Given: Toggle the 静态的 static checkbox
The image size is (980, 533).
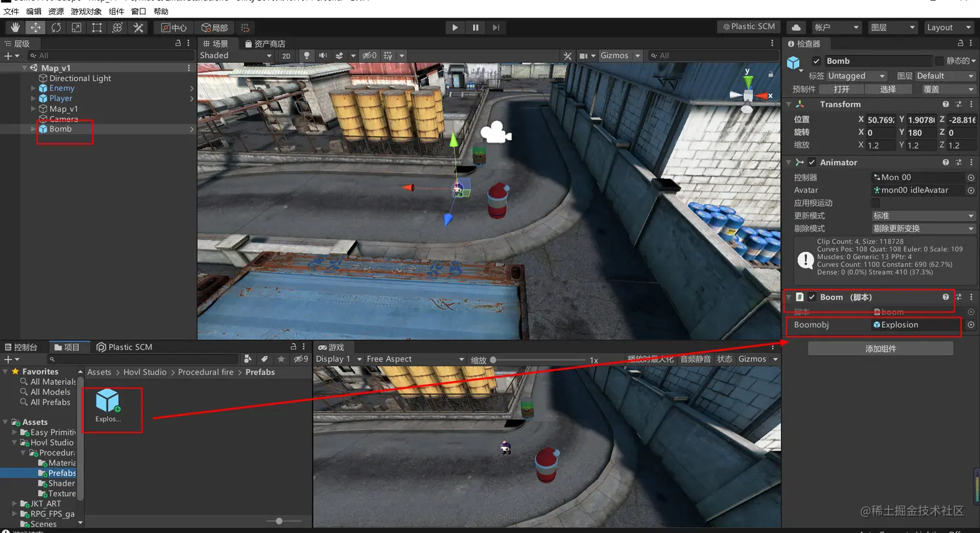Looking at the screenshot, I should click(x=939, y=61).
